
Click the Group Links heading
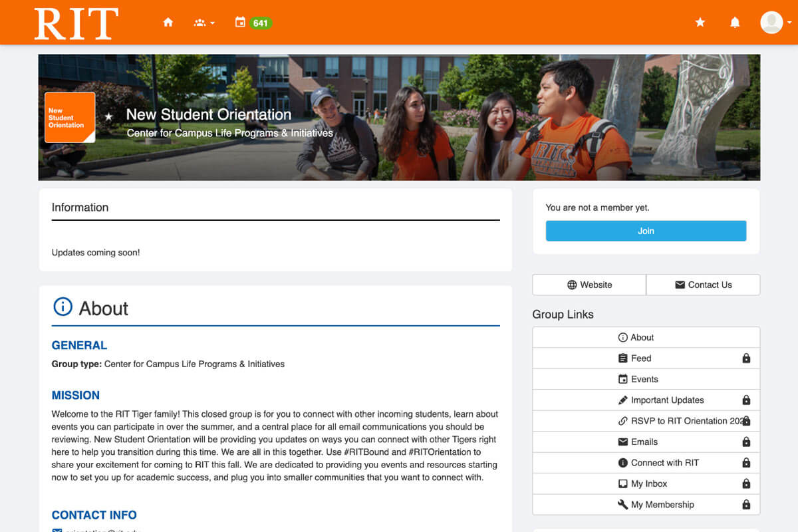pos(563,315)
